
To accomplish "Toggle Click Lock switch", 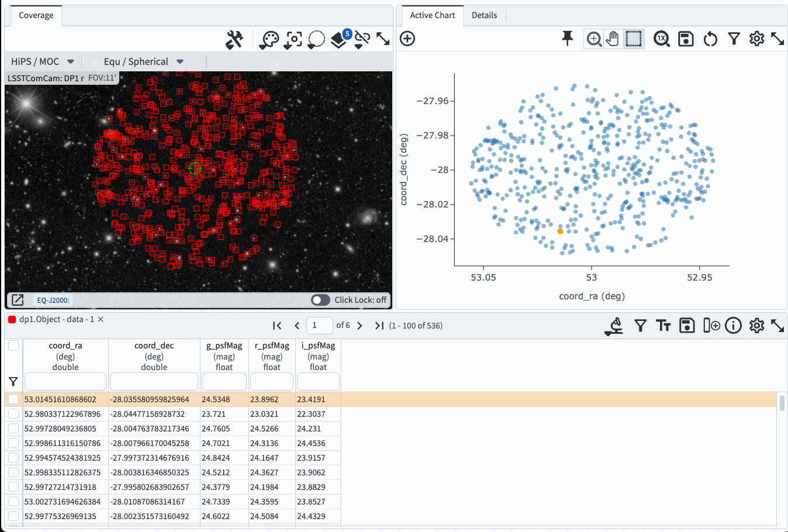I will 320,300.
